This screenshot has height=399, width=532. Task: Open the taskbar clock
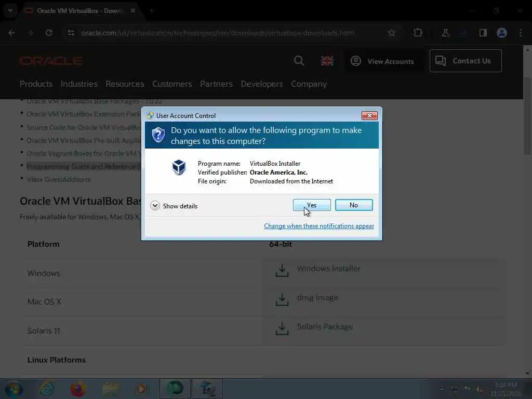click(x=506, y=389)
